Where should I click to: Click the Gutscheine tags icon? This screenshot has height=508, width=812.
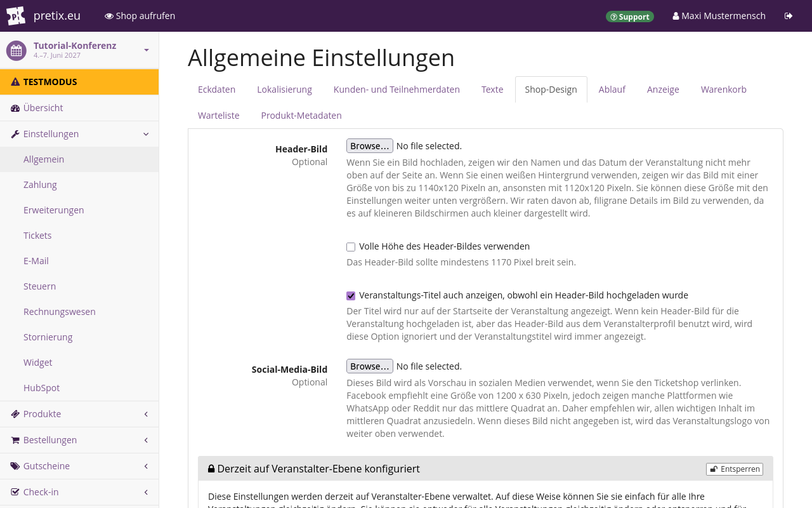[15, 466]
